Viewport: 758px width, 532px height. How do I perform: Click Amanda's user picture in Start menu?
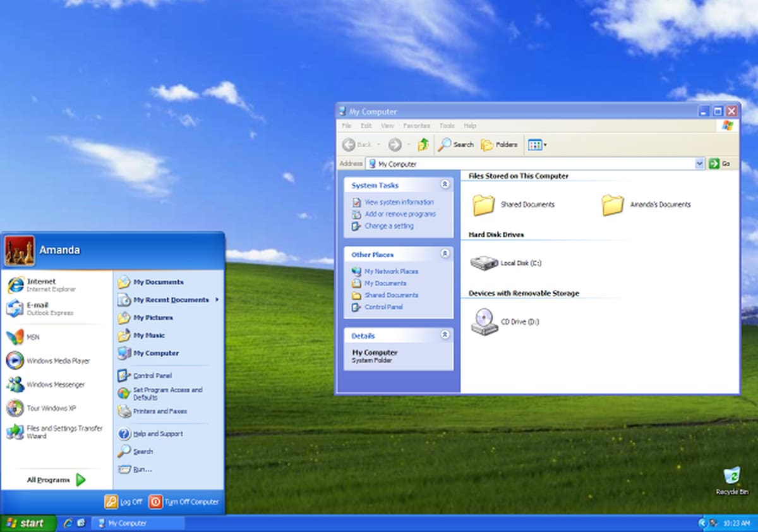pos(20,250)
